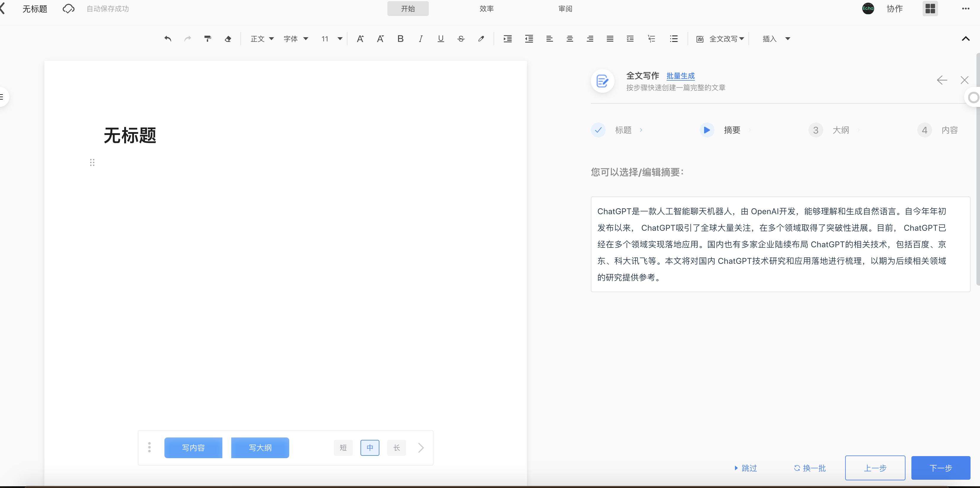Click the 批量生成 link
980x488 pixels.
click(680, 76)
